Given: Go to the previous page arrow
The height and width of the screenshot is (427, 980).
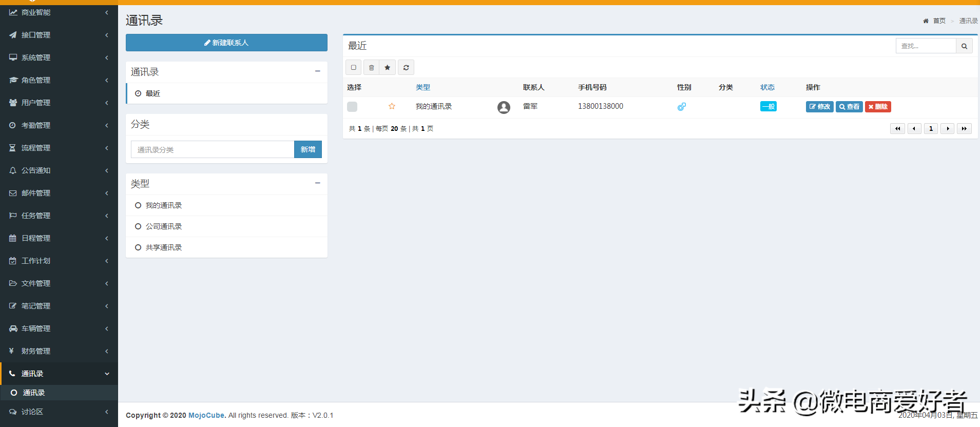Looking at the screenshot, I should 914,129.
